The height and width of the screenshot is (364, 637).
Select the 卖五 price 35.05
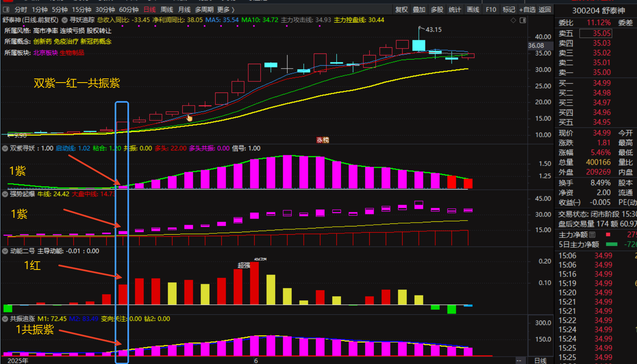[601, 33]
